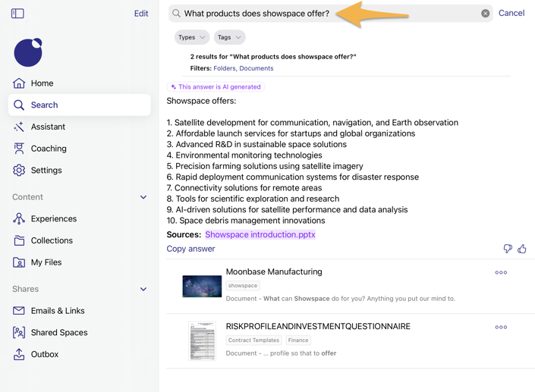Screen dimensions: 535x392
Task: Click the Documents filter link
Action: point(256,68)
